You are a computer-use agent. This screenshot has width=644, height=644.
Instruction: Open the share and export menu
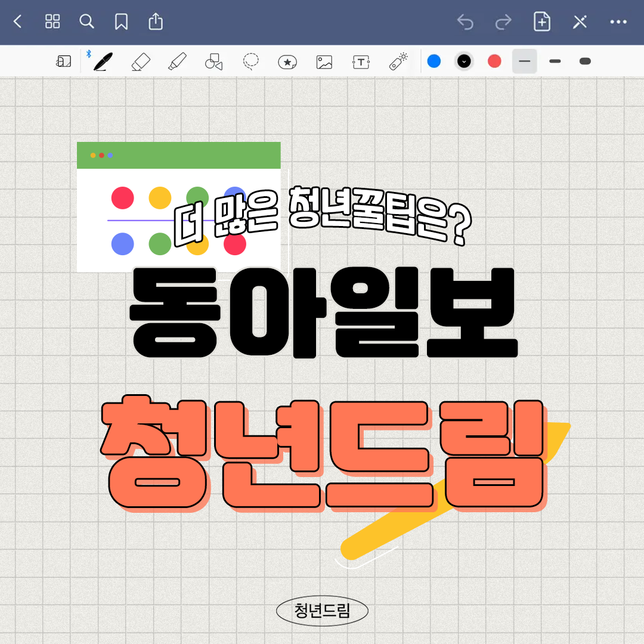tap(156, 22)
